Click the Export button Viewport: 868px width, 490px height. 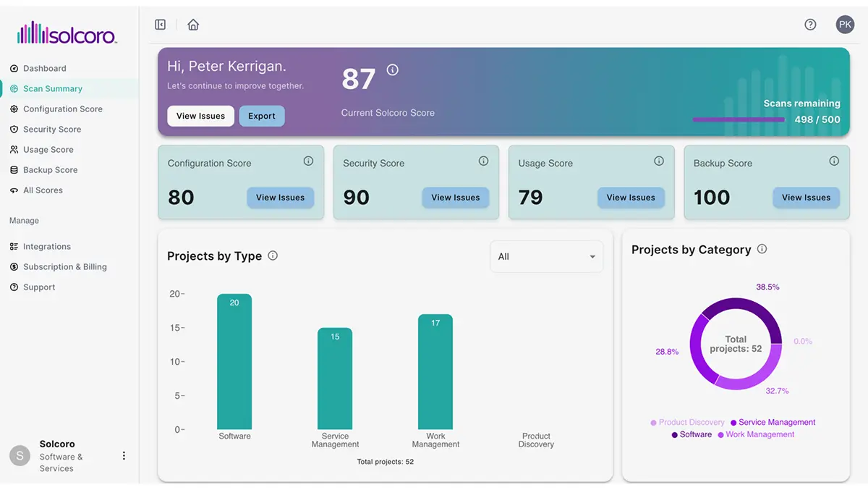click(x=262, y=117)
